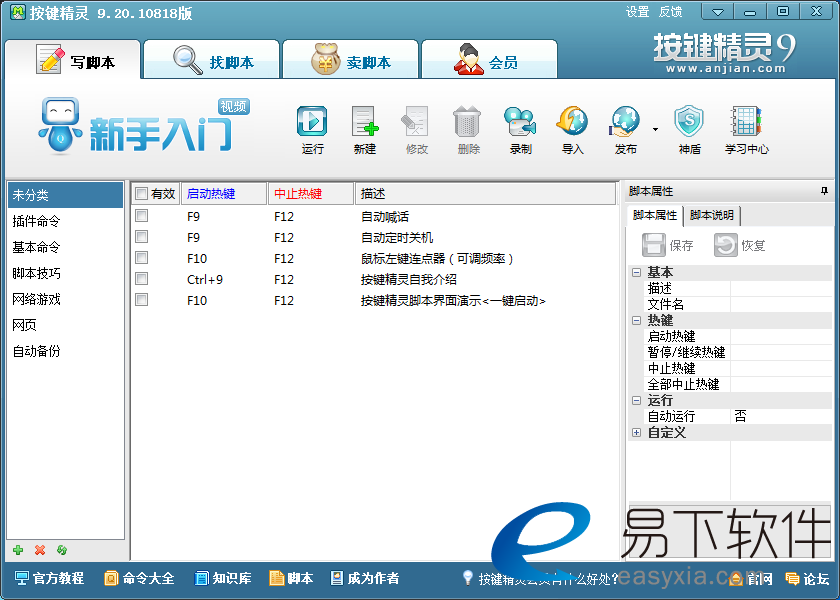Select the 脚本说明 tab

tap(711, 215)
